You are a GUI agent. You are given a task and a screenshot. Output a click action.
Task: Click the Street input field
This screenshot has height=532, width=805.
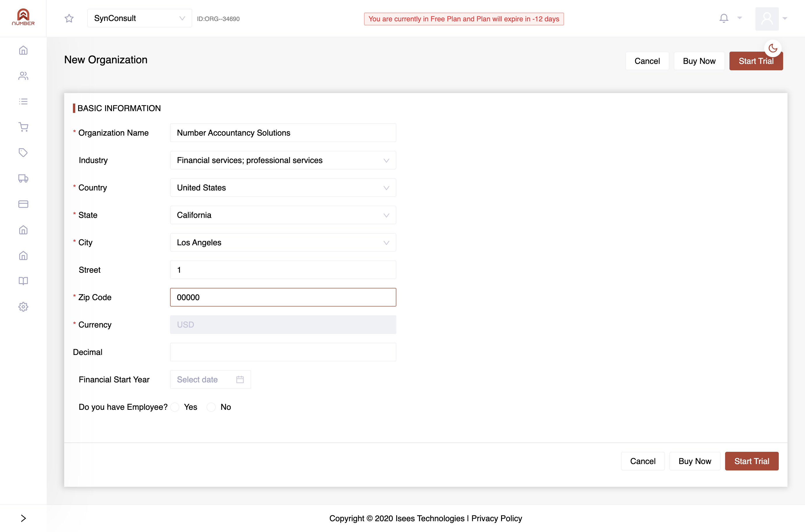point(283,270)
